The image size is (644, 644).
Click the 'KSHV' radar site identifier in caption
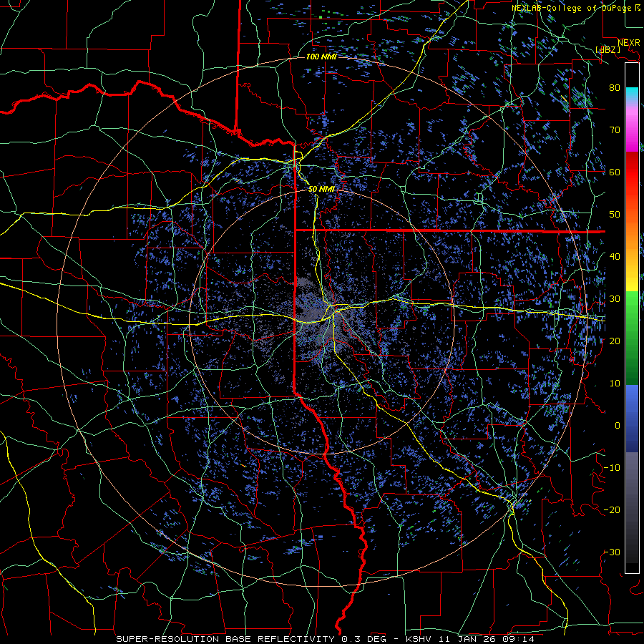pos(420,639)
